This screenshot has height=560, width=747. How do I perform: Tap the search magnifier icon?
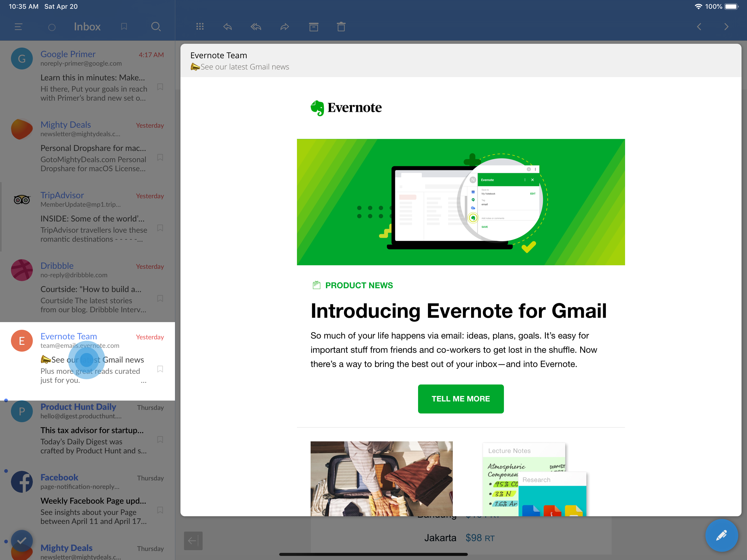pos(156,27)
